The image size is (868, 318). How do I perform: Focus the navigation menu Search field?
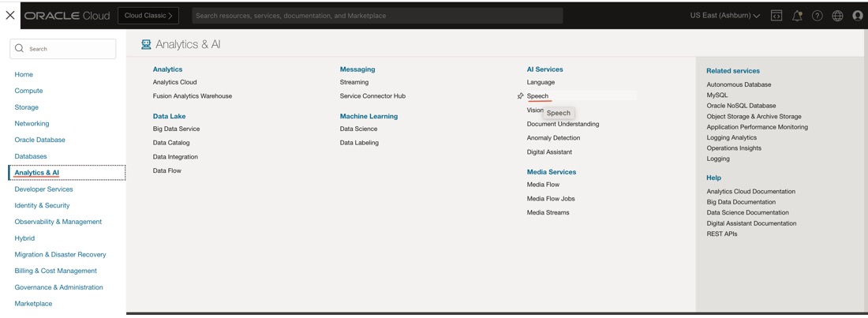coord(63,49)
